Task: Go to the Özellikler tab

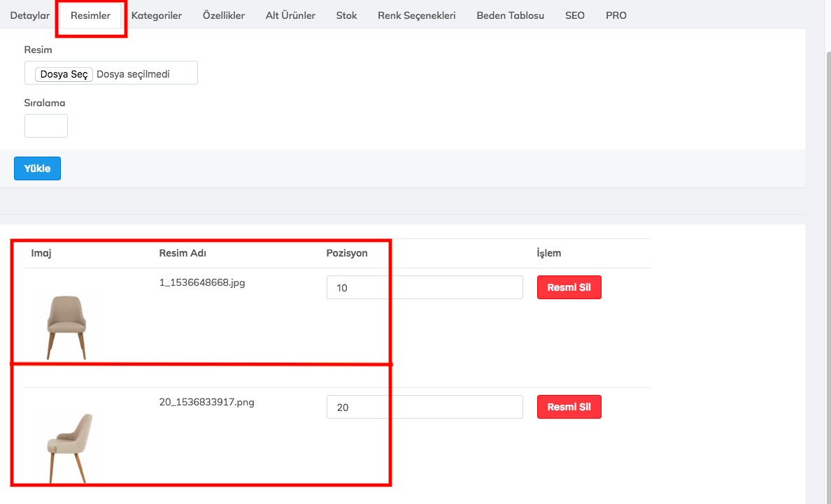Action: tap(224, 15)
